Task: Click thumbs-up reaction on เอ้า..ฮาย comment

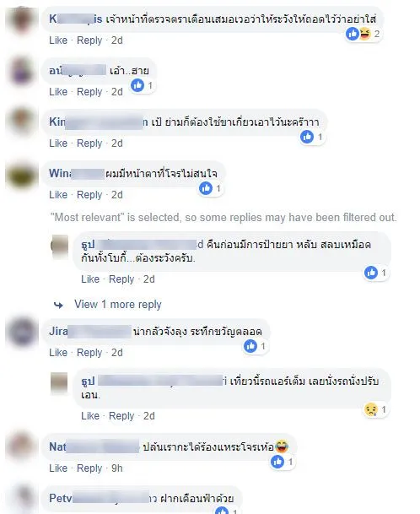Action: pyautogui.click(x=137, y=85)
